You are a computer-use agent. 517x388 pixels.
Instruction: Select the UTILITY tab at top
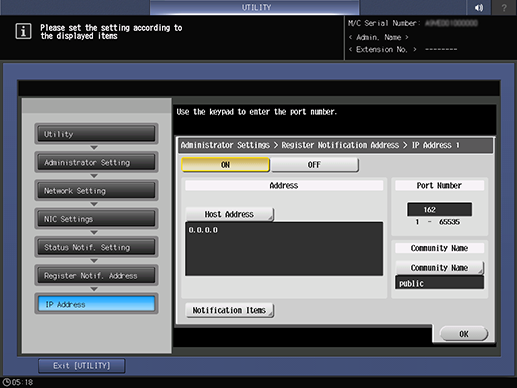click(x=255, y=7)
